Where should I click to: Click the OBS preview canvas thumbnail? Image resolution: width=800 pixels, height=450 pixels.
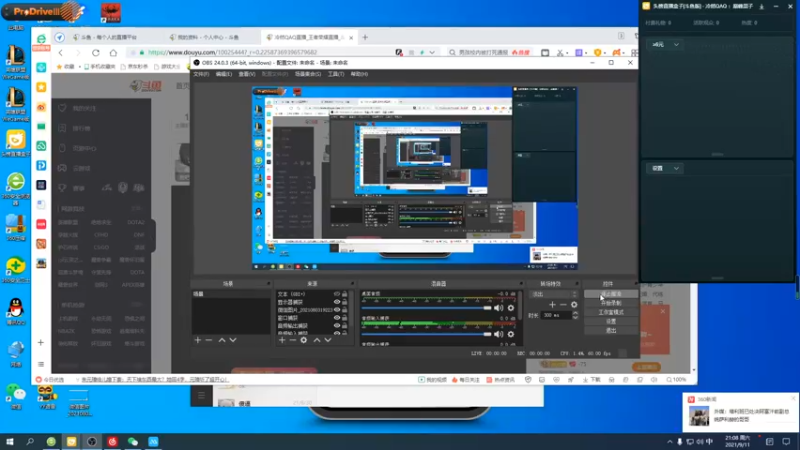[x=415, y=178]
